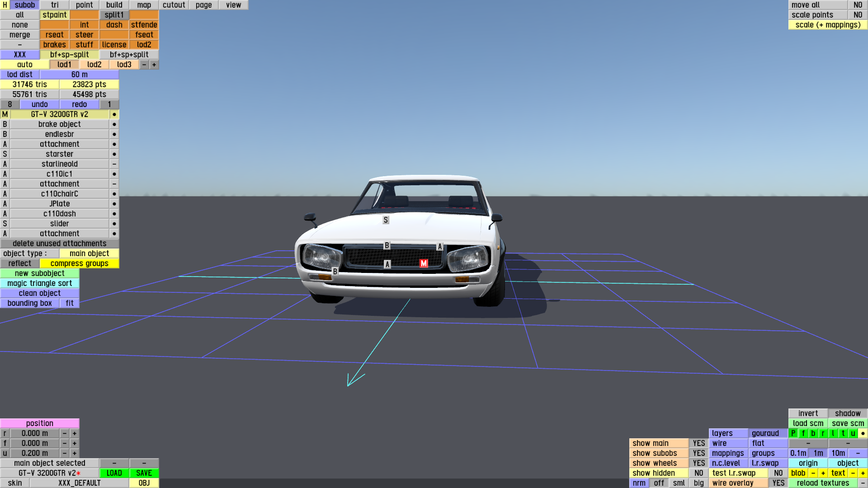The image size is (868, 488).
Task: Toggle show wheels YES switch
Action: [x=698, y=463]
